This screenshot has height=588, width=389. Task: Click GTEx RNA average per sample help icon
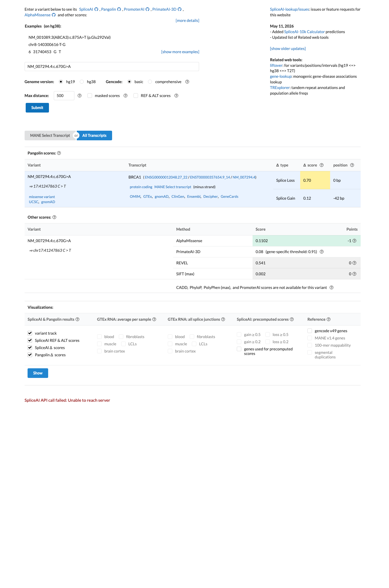(x=154, y=319)
